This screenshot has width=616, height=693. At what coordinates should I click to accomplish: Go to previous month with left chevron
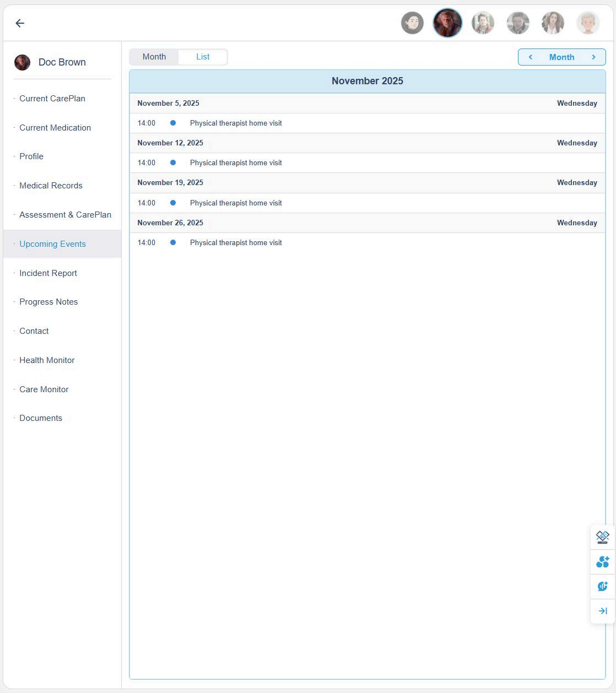coord(530,57)
